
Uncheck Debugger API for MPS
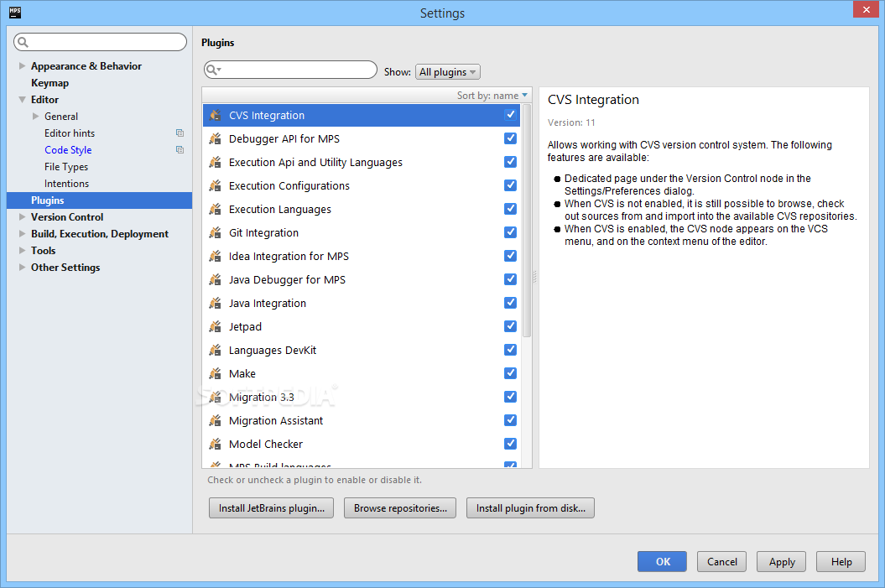(x=510, y=138)
